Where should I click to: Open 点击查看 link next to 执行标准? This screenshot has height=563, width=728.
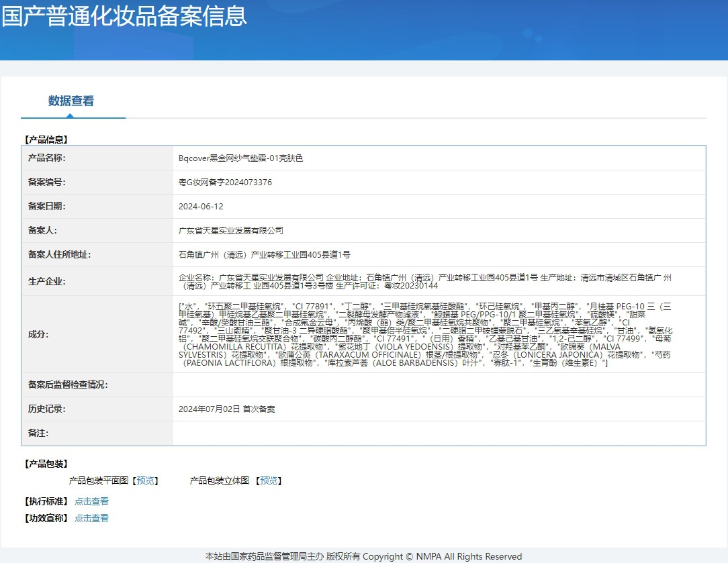[91, 501]
